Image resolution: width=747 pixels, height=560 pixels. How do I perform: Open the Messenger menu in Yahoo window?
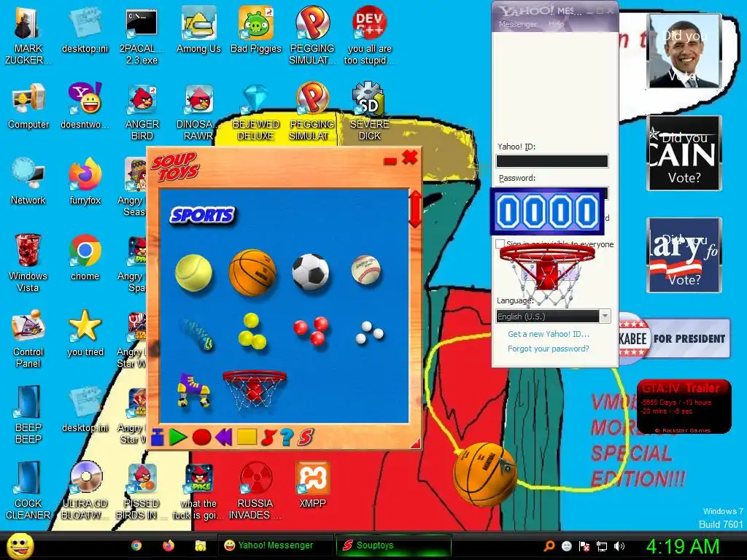(517, 24)
